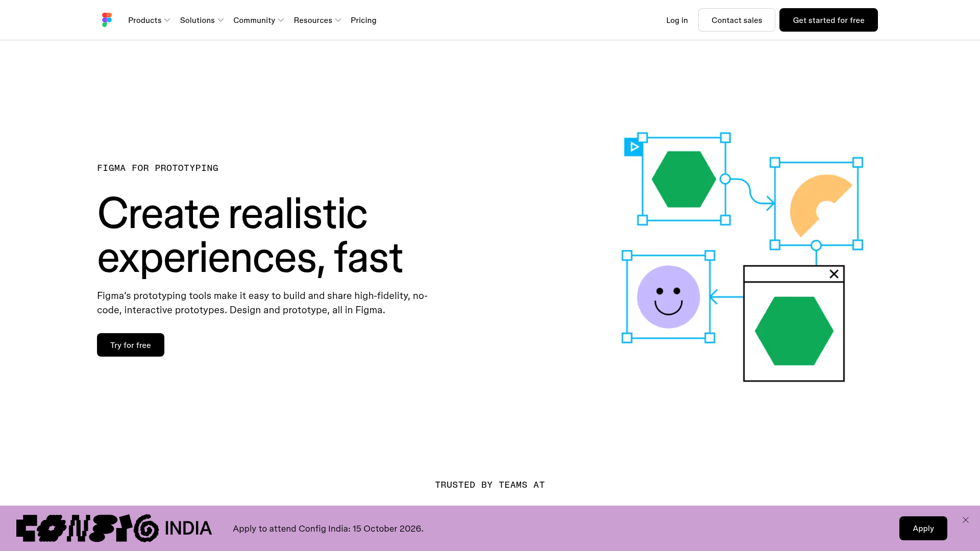Click the Config India logo
980x551 pixels.
pos(114,528)
